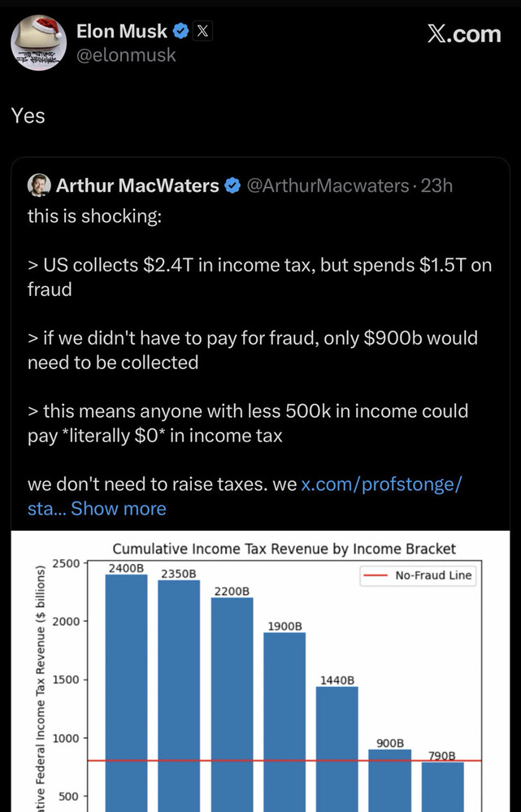Click the X.com logo watermark

465,34
